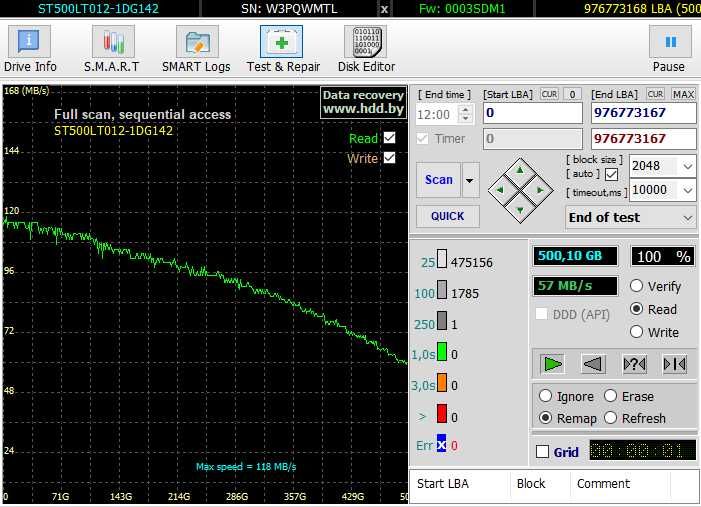The width and height of the screenshot is (701, 507).
Task: Click the reverse scan direction button
Action: [x=593, y=363]
